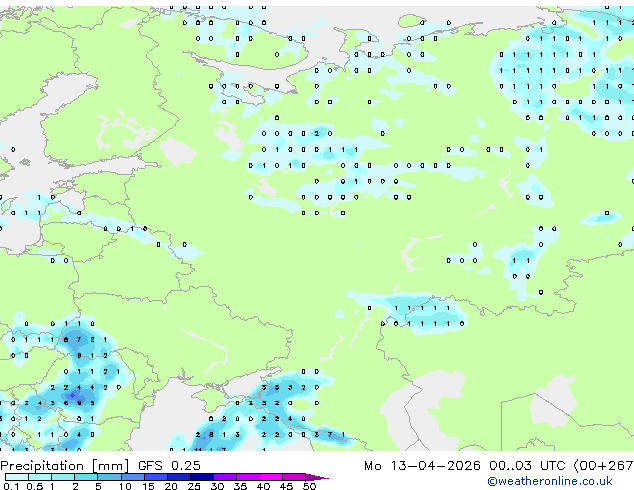Click the '25' legend scale value
This screenshot has width=634, height=490.
point(194,486)
